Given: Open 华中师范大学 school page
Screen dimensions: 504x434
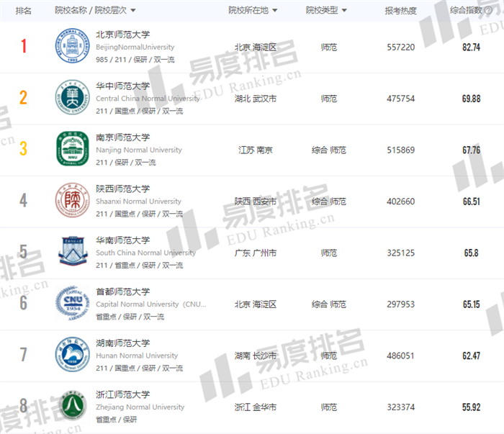Looking at the screenshot, I should click(123, 86).
